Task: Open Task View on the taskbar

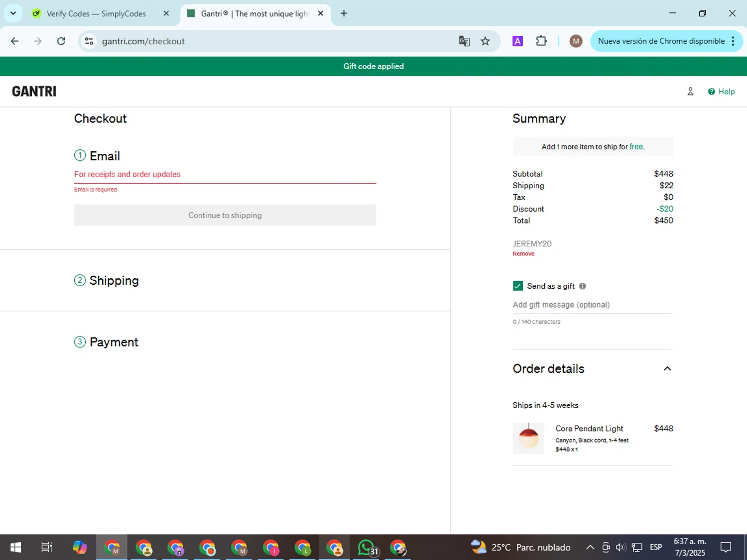Action: click(x=47, y=548)
